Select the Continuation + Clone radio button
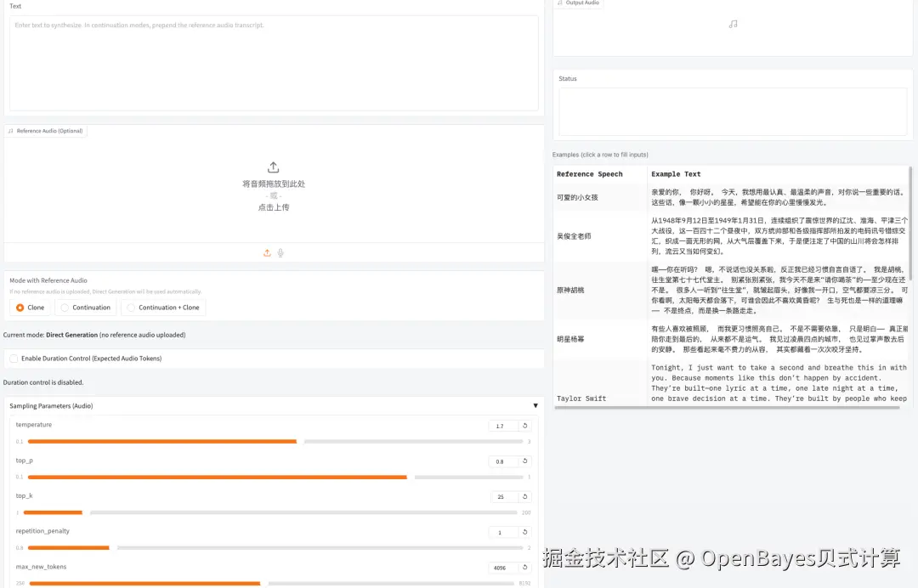This screenshot has height=588, width=918. point(131,308)
